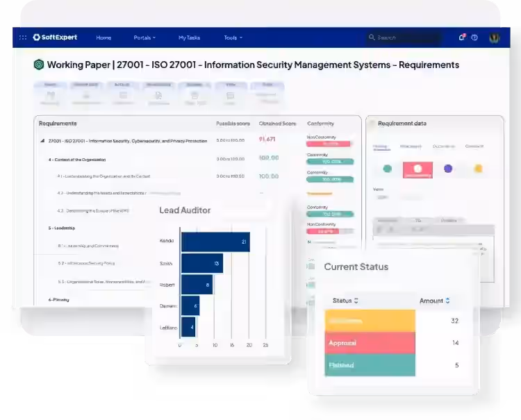
Task: Go to the Home menu
Action: coord(104,38)
